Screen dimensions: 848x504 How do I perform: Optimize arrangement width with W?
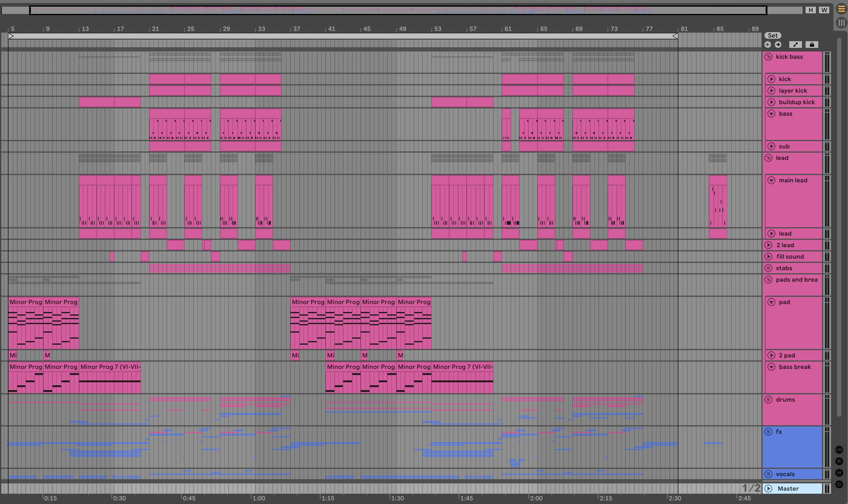[x=824, y=10]
